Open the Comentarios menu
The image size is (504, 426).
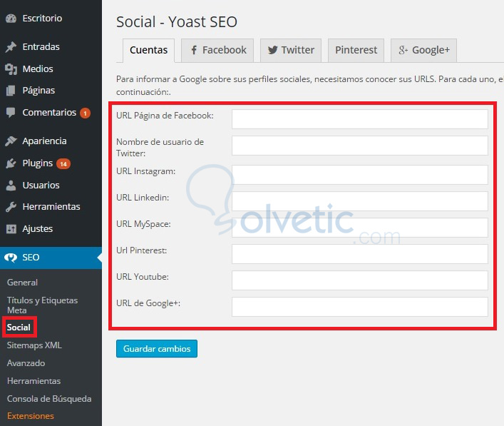[x=51, y=113]
